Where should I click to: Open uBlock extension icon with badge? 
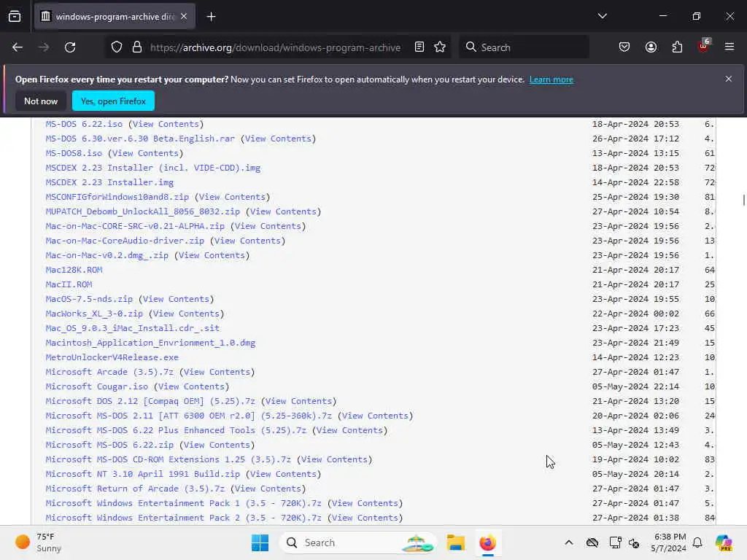704,46
